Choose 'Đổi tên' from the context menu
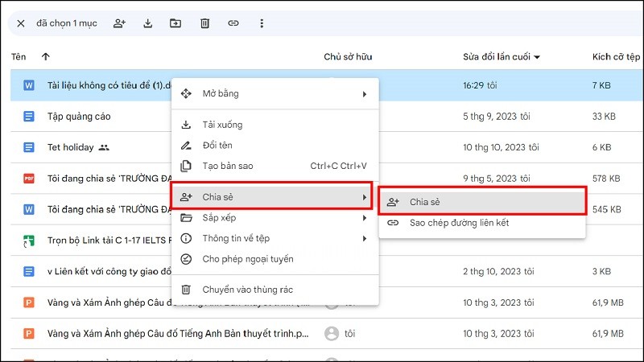The height and width of the screenshot is (362, 644). [x=275, y=146]
